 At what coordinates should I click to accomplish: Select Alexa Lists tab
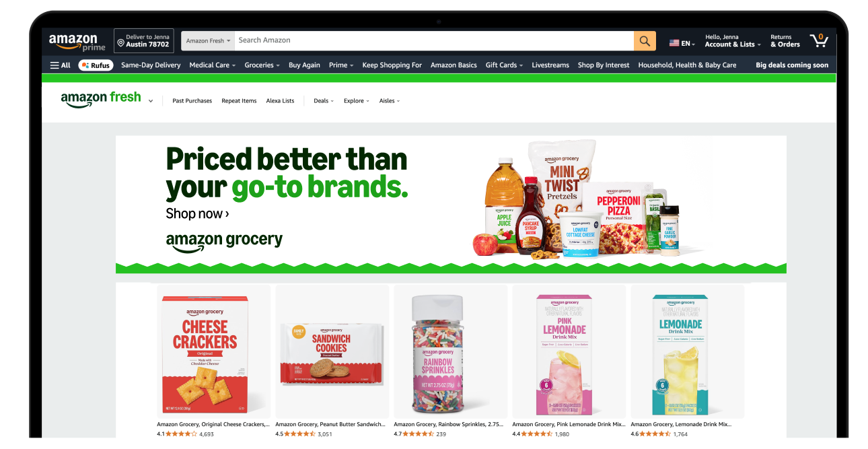pyautogui.click(x=280, y=101)
